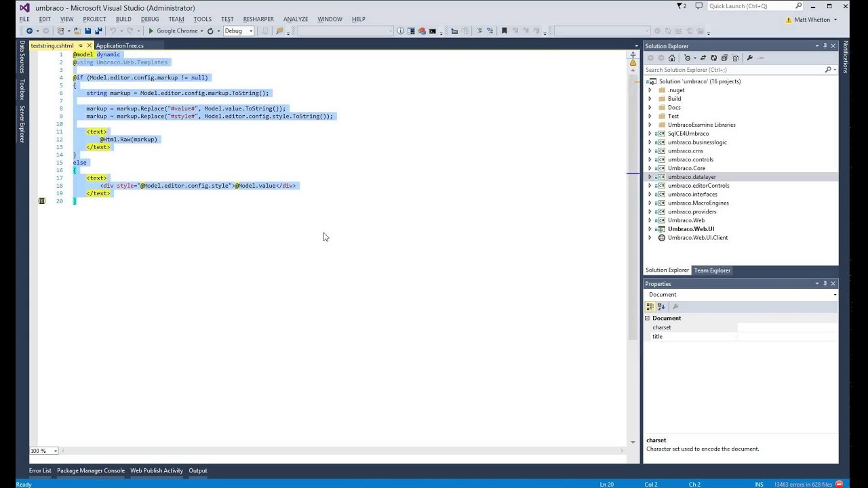Close the textstring.cshtml tab

tap(89, 46)
